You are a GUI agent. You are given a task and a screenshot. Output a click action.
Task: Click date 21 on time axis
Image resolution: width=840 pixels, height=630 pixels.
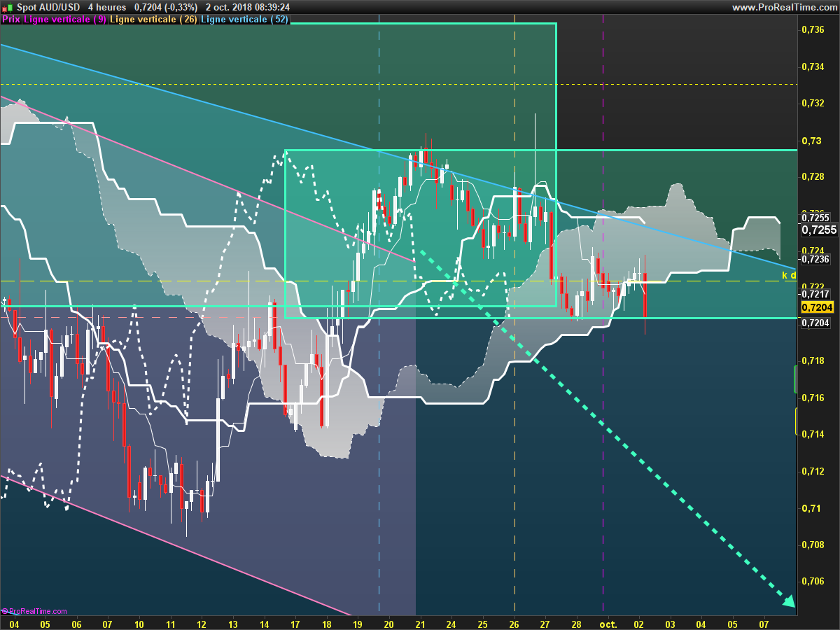tap(420, 624)
